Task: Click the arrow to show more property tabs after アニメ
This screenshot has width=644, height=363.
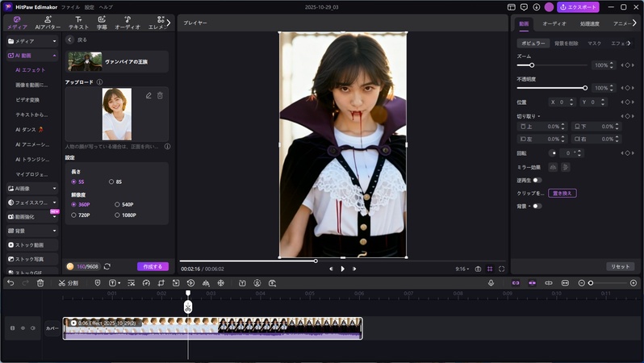Action: 634,23
